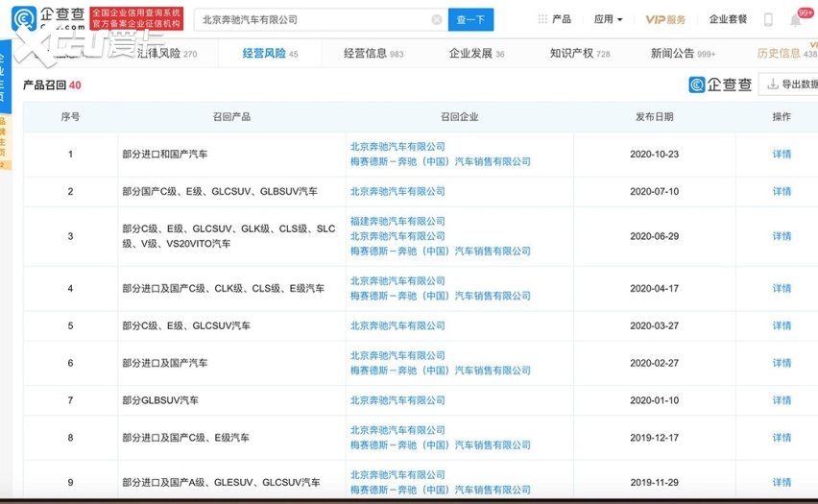Screen dimensions: 818x504
Task: Expand the 应用 dropdown menu
Action: [x=608, y=19]
